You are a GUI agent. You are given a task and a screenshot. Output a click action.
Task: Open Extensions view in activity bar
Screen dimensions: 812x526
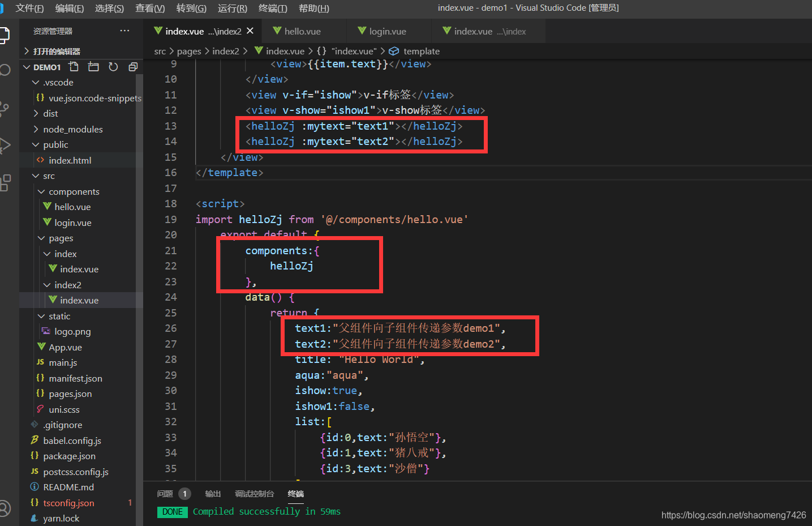click(x=5, y=183)
